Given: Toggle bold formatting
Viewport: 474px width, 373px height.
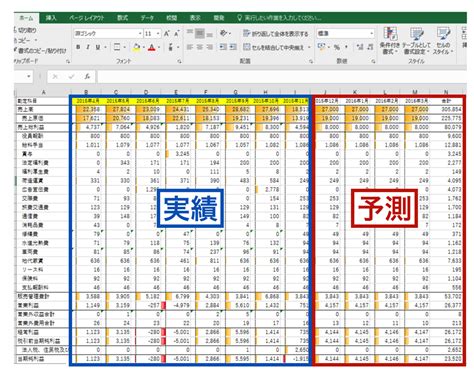Looking at the screenshot, I should tap(78, 47).
